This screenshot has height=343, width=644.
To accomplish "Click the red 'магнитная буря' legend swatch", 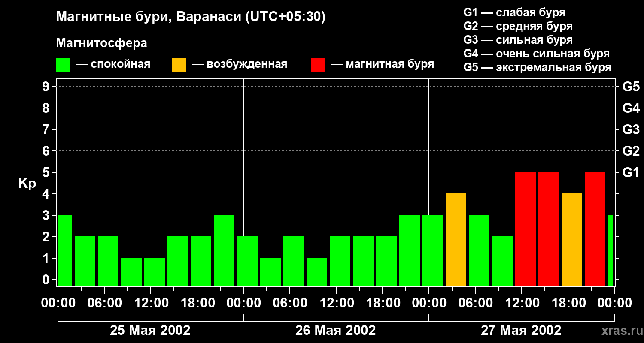I will pos(318,65).
